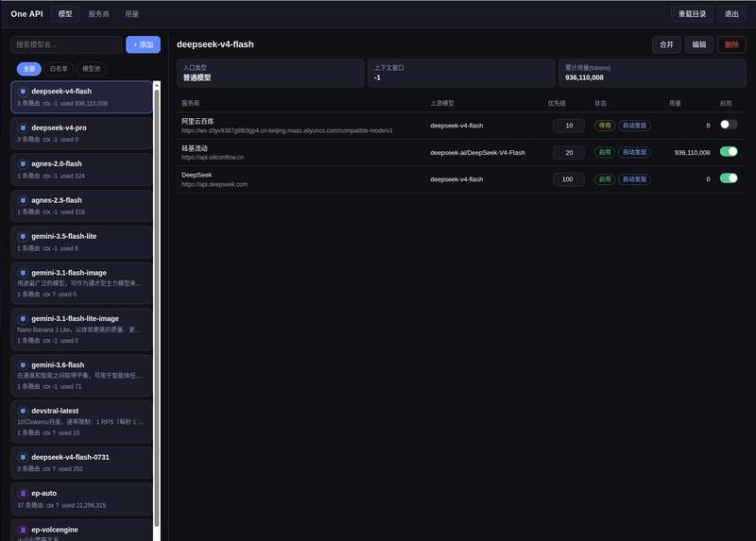Click the 累计用量 tokens info card

click(x=652, y=74)
